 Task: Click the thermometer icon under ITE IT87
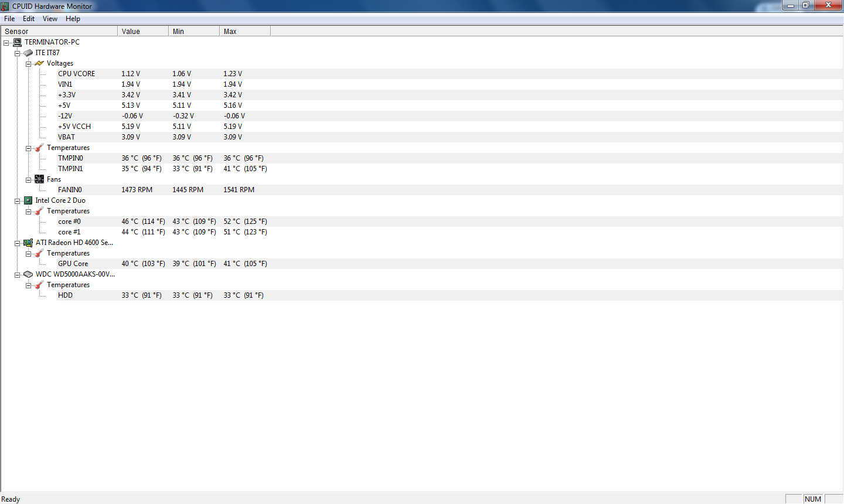(x=39, y=148)
